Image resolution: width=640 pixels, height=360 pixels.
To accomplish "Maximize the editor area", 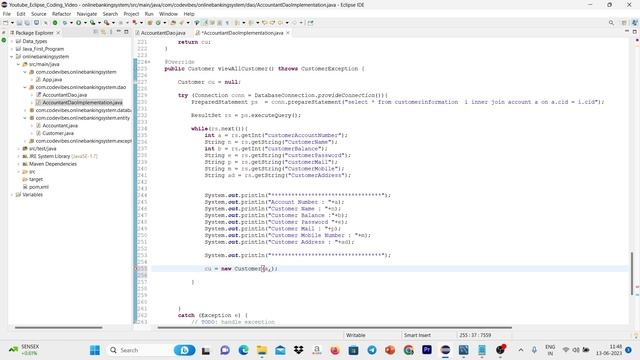I will coord(635,32).
